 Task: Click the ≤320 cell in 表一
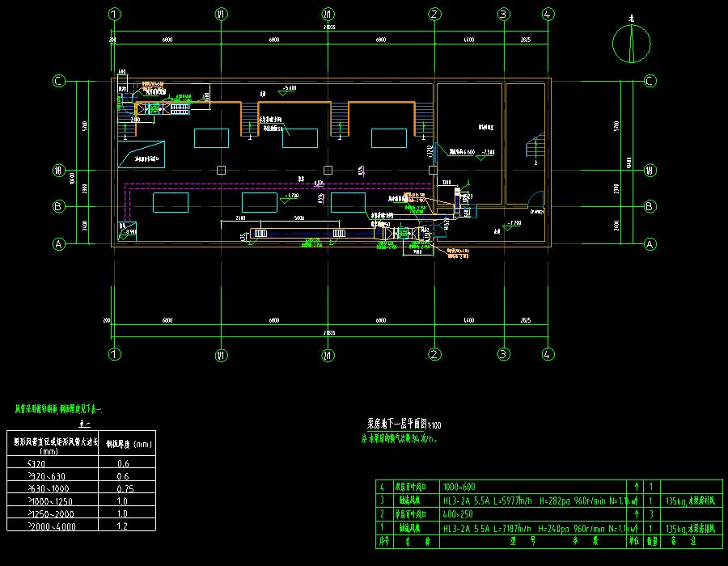tap(53, 463)
